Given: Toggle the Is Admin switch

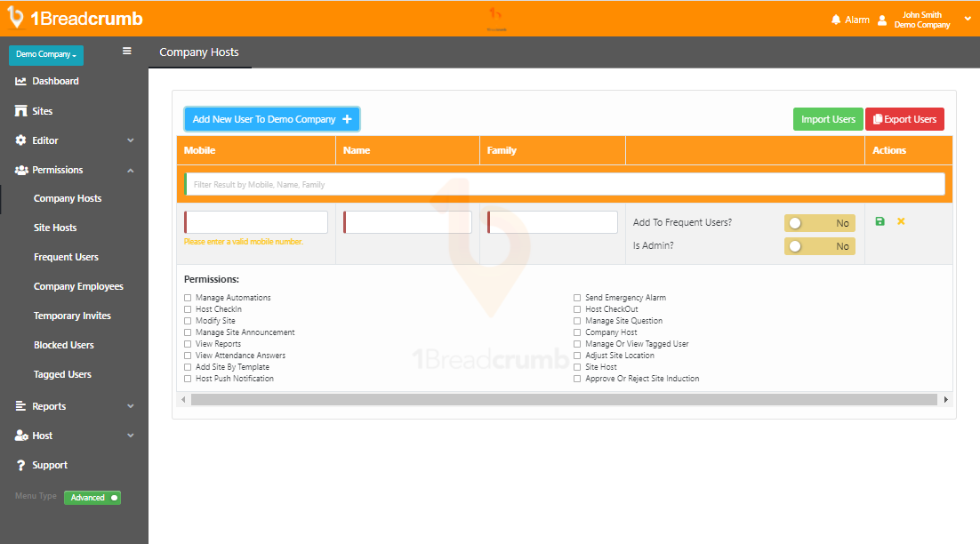Looking at the screenshot, I should click(819, 246).
